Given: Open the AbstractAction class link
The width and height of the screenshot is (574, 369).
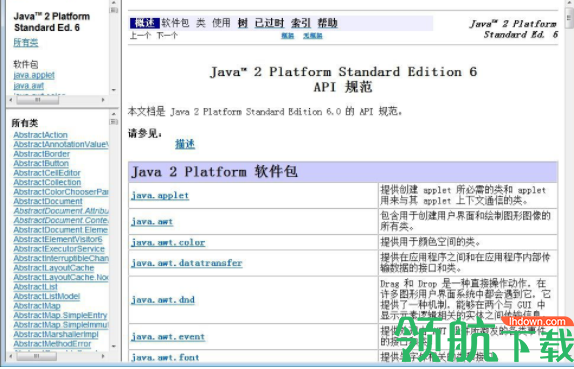Looking at the screenshot, I should (40, 135).
